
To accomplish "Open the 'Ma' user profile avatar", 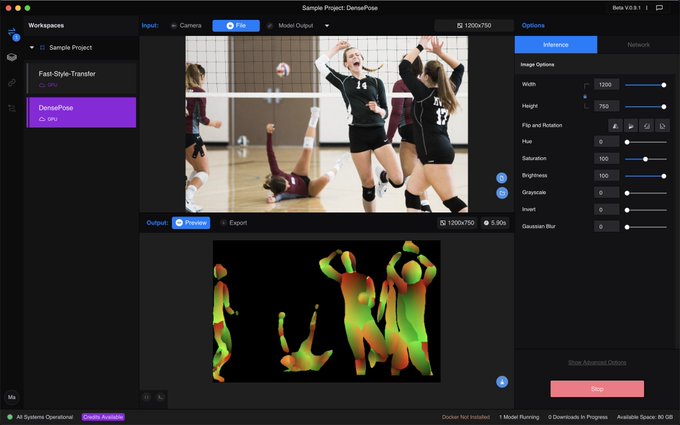I will click(12, 397).
